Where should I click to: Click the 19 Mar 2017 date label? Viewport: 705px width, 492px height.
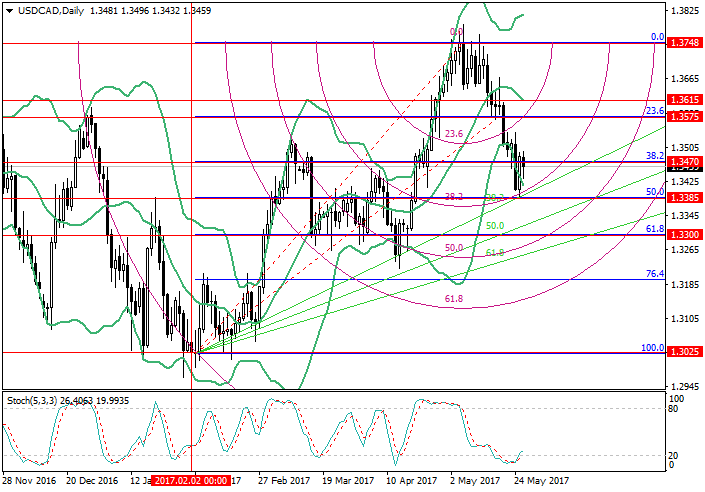pos(348,481)
